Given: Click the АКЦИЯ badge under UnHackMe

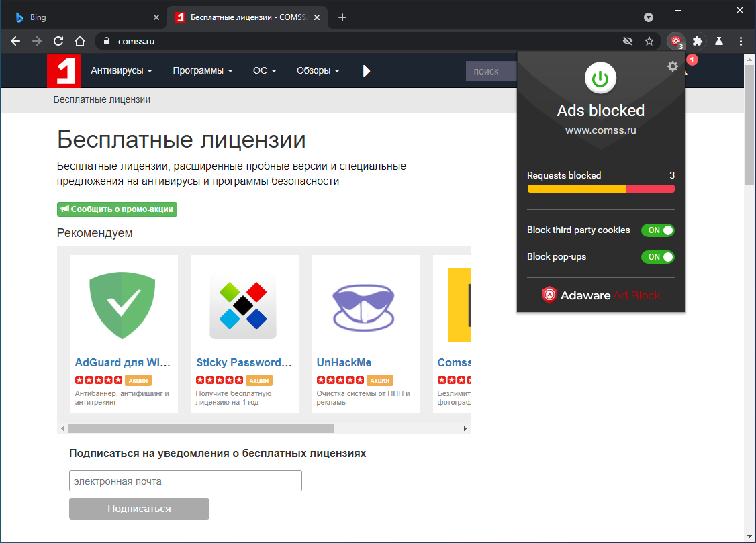Looking at the screenshot, I should 380,380.
